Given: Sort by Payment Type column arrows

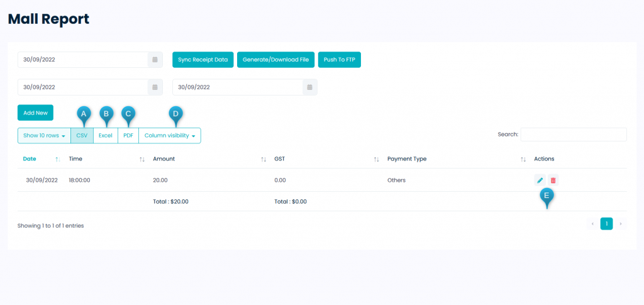Looking at the screenshot, I should coord(523,159).
